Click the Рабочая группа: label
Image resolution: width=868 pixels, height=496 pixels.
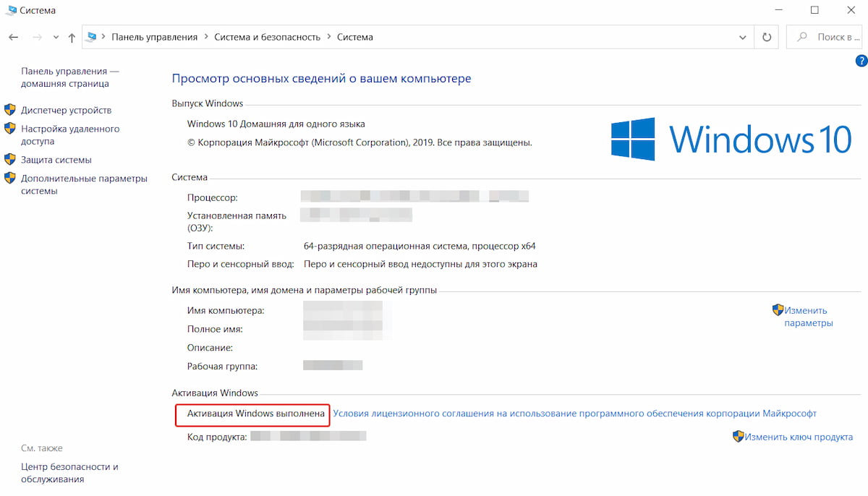click(x=222, y=366)
